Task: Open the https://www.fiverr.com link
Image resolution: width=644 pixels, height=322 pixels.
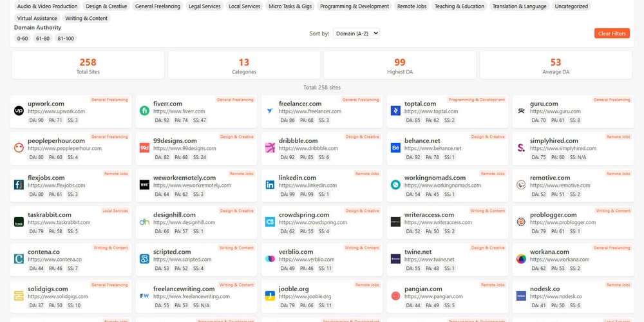Action: (179, 111)
